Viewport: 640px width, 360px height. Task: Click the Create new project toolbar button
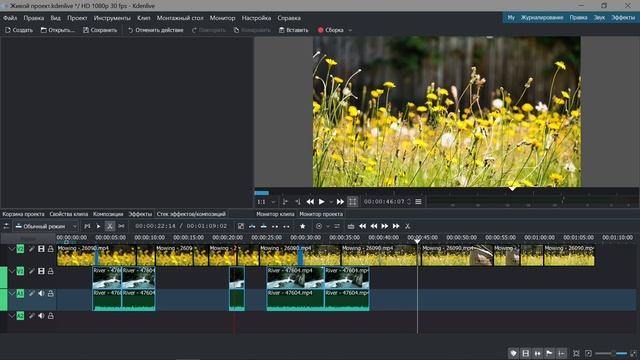click(19, 30)
